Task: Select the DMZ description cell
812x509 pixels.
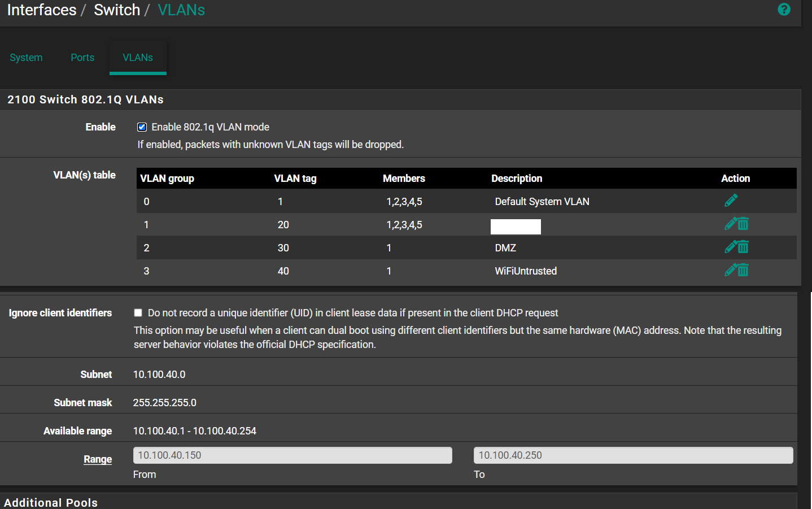Action: coord(505,248)
